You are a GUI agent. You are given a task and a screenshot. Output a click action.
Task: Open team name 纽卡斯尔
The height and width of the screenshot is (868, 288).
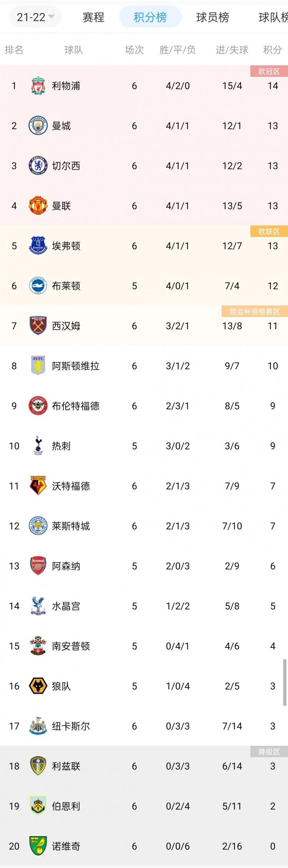click(x=71, y=726)
